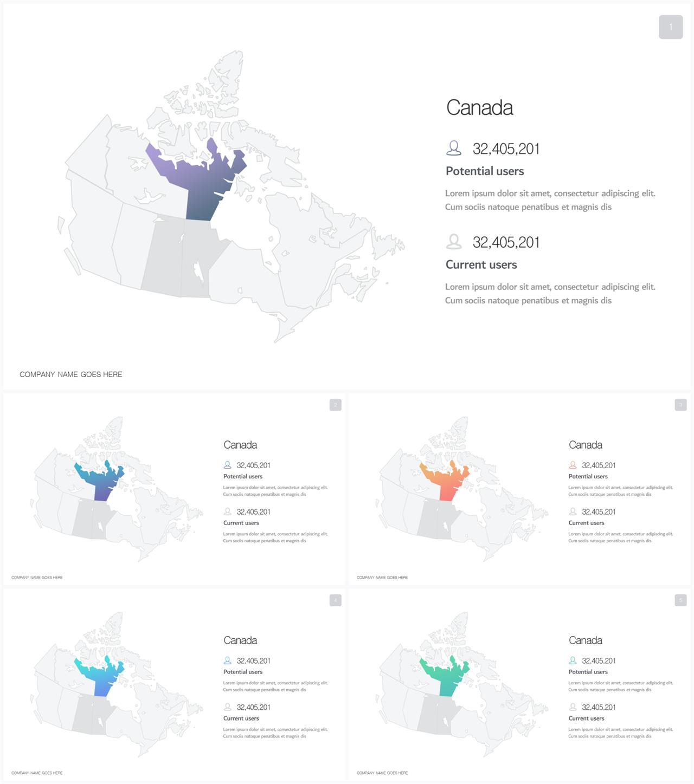Click the cyan user icon in slide 4
This screenshot has width=694, height=784.
click(228, 660)
